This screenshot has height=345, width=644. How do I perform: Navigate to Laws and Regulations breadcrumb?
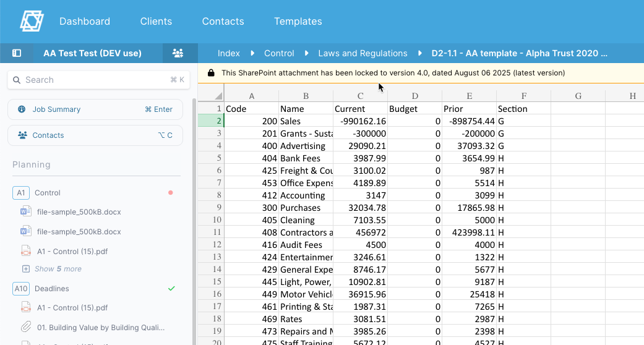363,53
